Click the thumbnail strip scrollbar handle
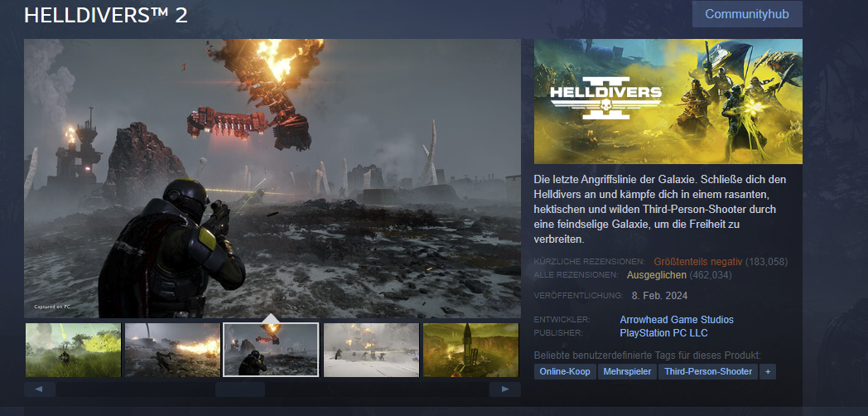Viewport: 868px width, 416px height. click(x=239, y=389)
